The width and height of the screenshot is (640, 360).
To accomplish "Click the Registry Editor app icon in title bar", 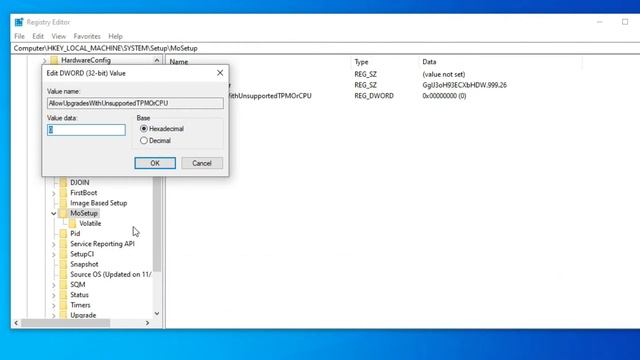I will tap(19, 22).
